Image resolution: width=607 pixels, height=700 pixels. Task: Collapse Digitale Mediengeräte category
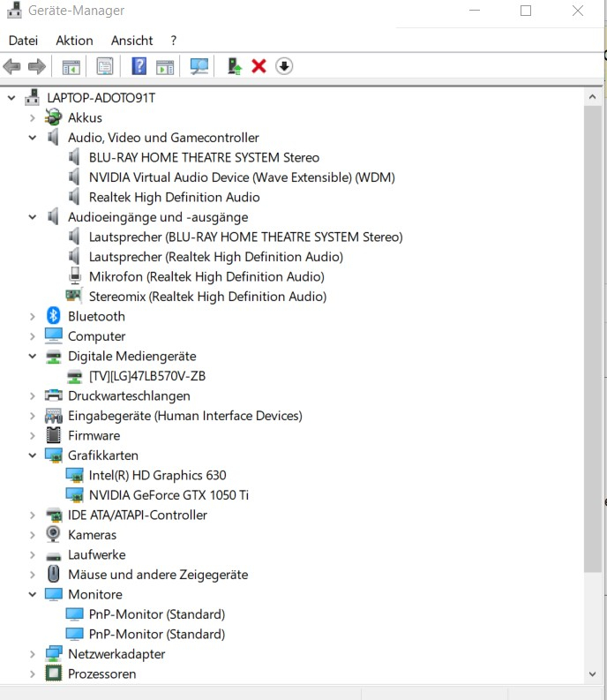tap(32, 356)
